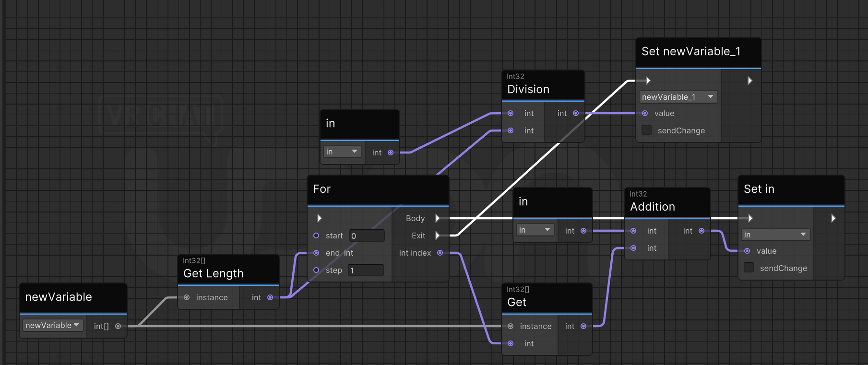This screenshot has width=868, height=365.
Task: Select the Set in node title
Action: (x=759, y=189)
